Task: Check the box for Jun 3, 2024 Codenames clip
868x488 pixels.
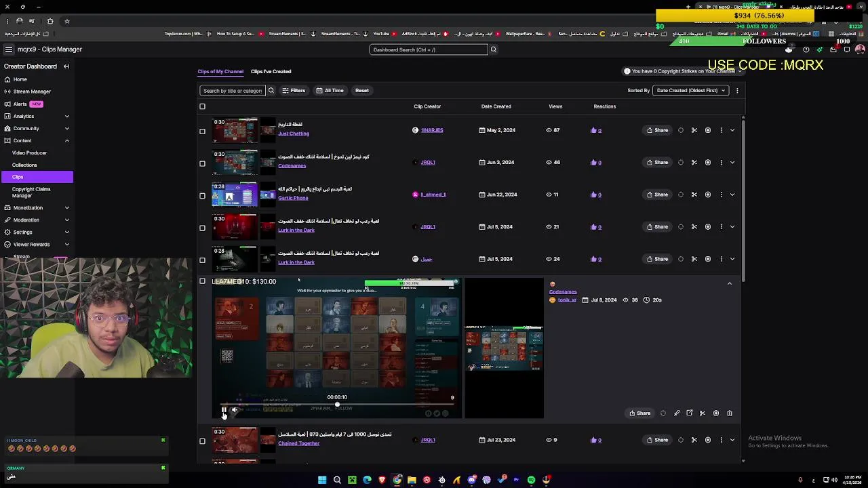Action: [x=202, y=163]
